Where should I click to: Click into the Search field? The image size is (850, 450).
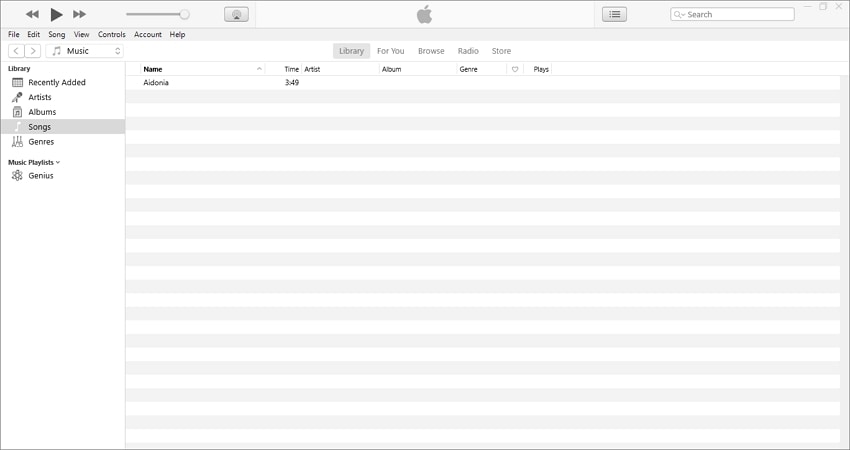pyautogui.click(x=732, y=15)
